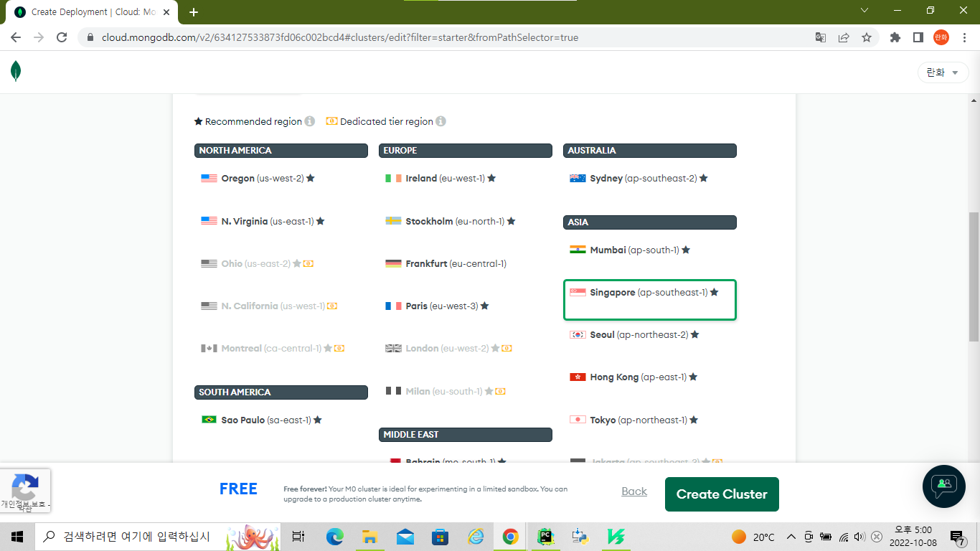Pick the Sao Paulo (sa-east-1) region
The image size is (980, 551).
pyautogui.click(x=281, y=420)
